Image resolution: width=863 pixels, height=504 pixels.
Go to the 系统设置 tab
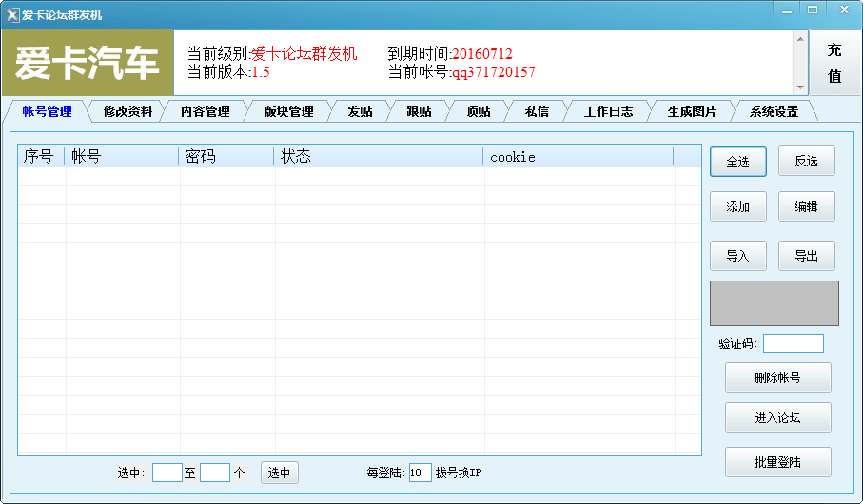tap(774, 111)
